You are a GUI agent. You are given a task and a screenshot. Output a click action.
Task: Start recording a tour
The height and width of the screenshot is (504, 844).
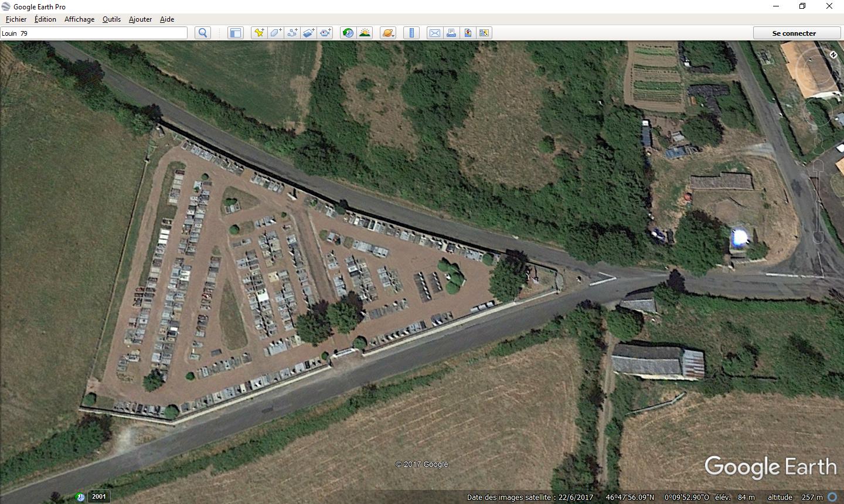click(325, 33)
